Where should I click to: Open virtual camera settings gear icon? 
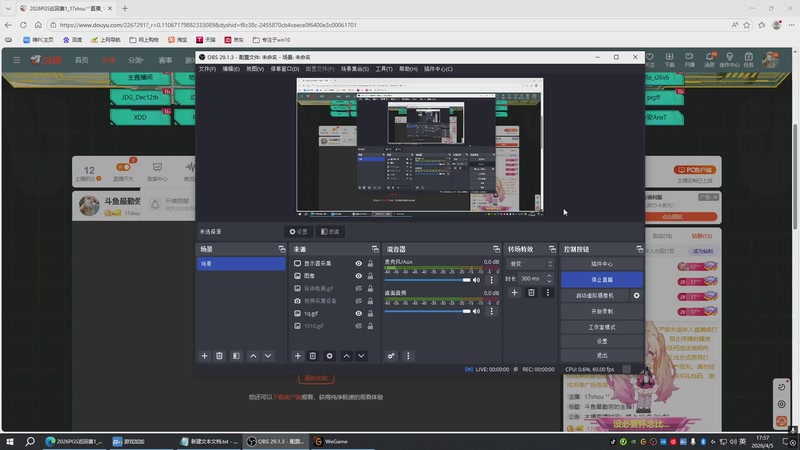(636, 295)
